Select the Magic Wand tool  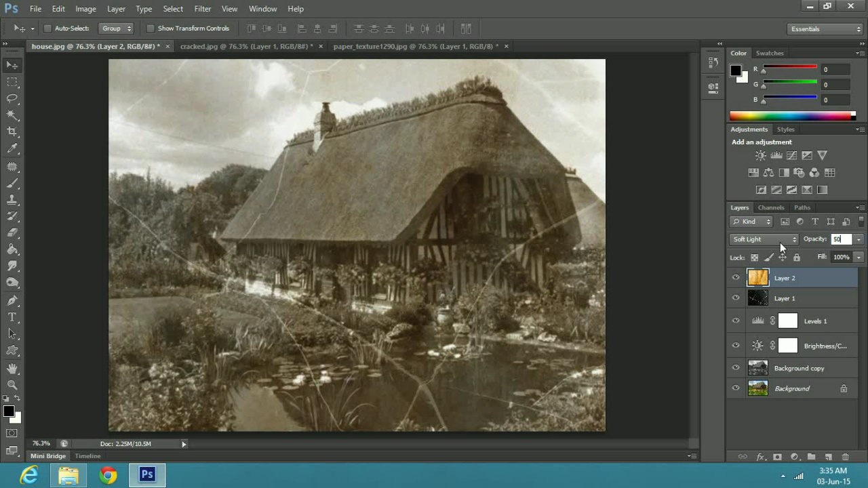pos(12,115)
